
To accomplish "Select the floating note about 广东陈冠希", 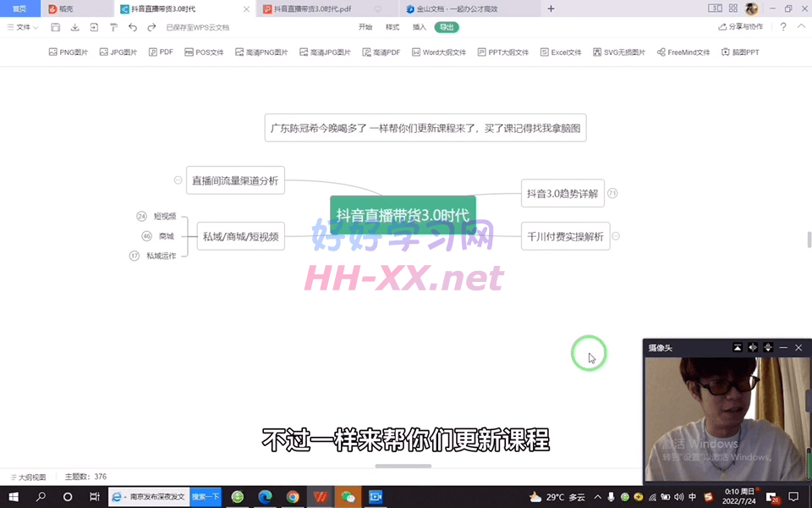I will [x=425, y=128].
